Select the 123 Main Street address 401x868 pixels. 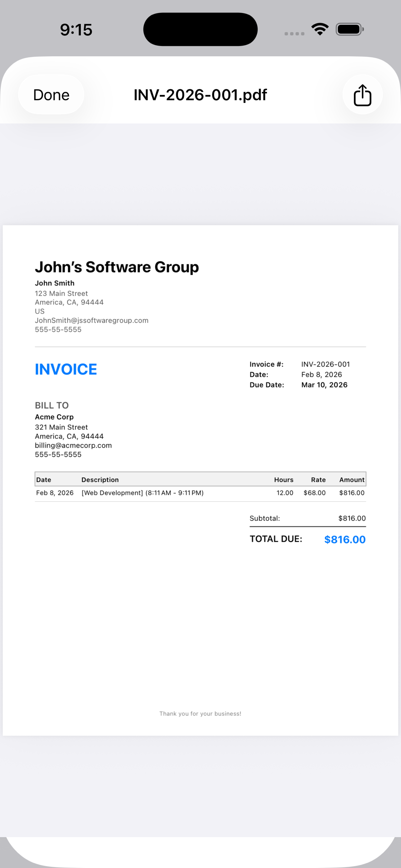click(x=61, y=293)
